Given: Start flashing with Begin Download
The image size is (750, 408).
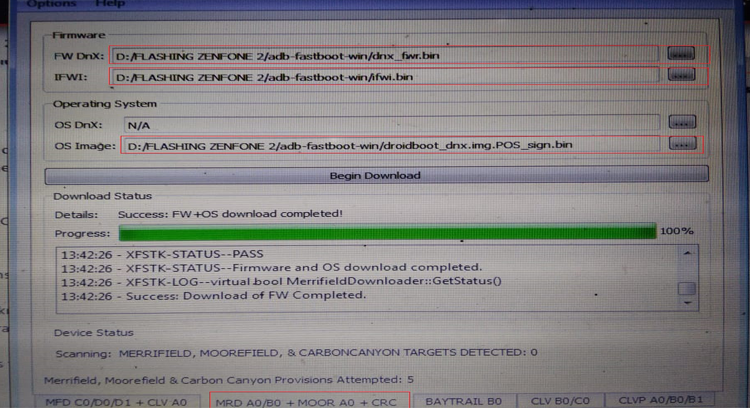Looking at the screenshot, I should click(x=376, y=175).
